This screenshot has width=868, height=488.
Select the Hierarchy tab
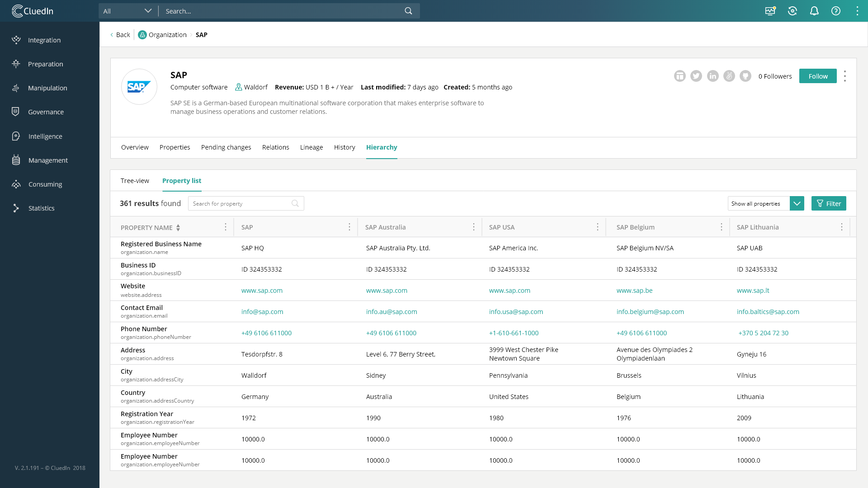382,147
